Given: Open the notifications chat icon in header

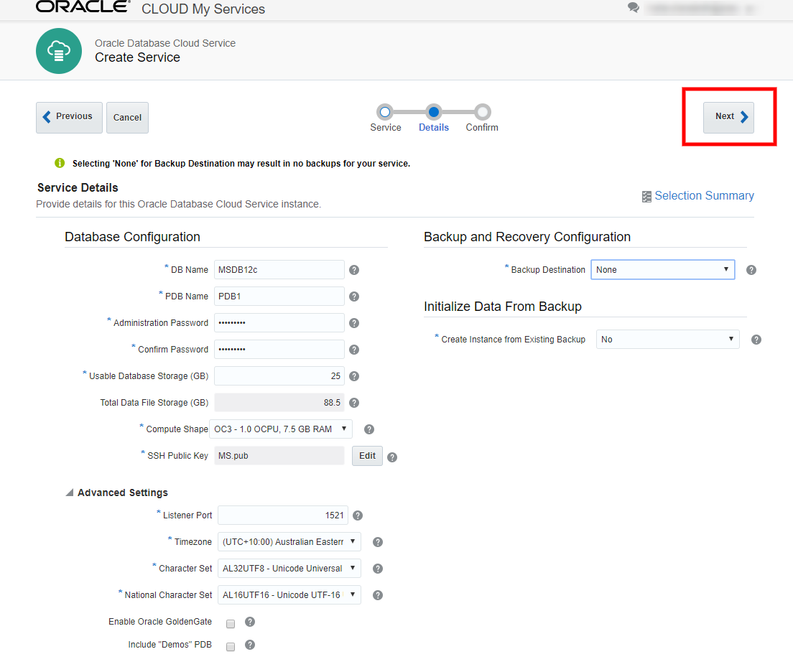Looking at the screenshot, I should 633,7.
